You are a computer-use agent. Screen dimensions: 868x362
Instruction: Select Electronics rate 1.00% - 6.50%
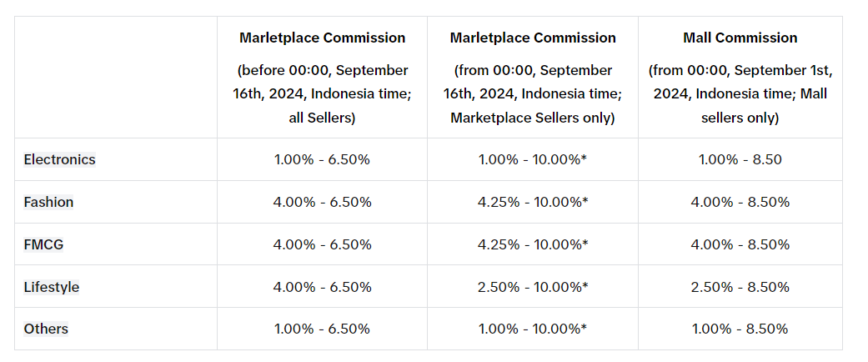[322, 159]
